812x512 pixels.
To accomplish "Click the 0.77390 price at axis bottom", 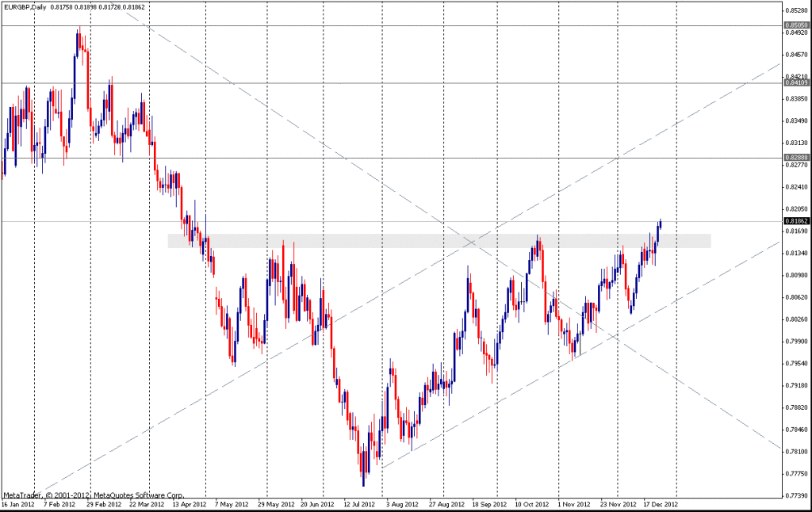I will pyautogui.click(x=795, y=495).
